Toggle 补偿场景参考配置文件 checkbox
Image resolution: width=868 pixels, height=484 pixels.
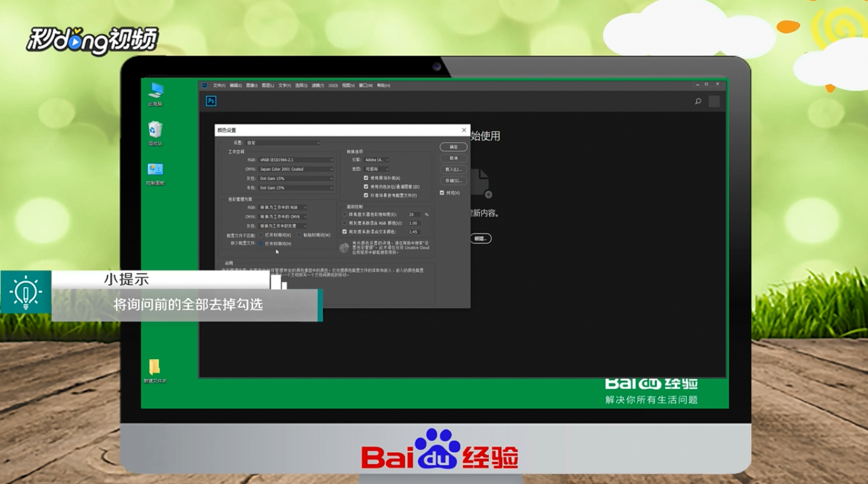click(x=366, y=195)
